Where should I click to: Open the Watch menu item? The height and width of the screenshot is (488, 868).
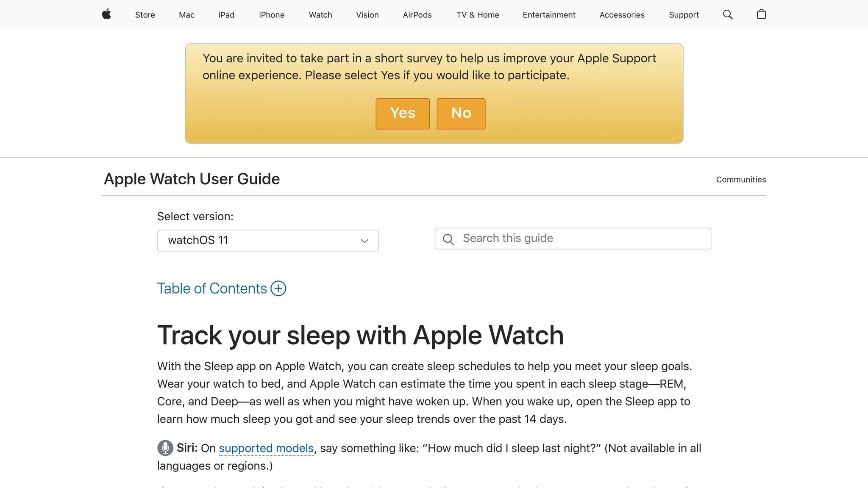point(320,15)
